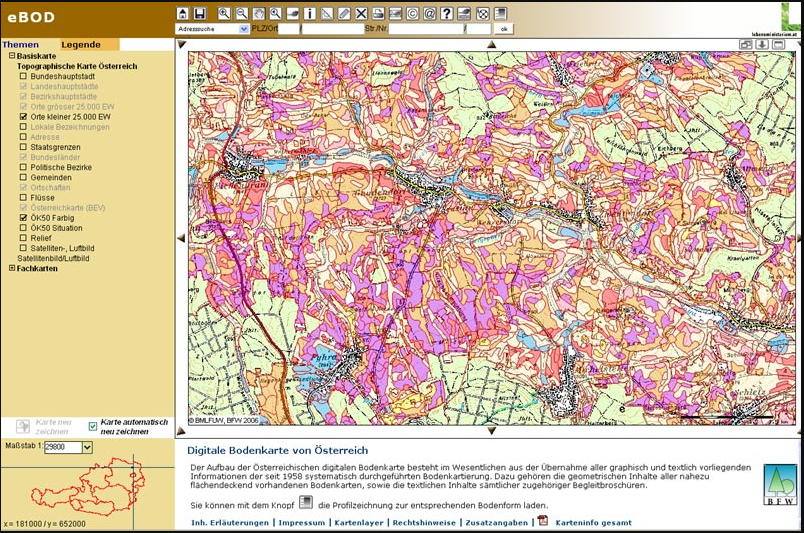Image resolution: width=804 pixels, height=533 pixels.
Task: Enable the ÖK50 Situation layer
Action: [23, 228]
